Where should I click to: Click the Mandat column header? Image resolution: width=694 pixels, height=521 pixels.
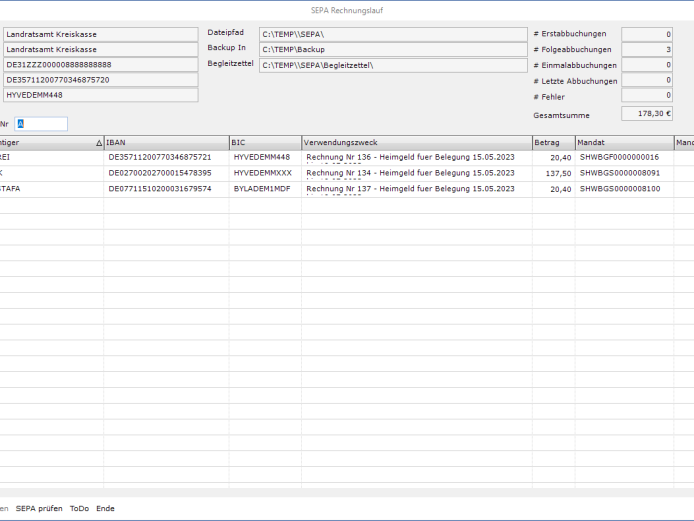pyautogui.click(x=623, y=143)
